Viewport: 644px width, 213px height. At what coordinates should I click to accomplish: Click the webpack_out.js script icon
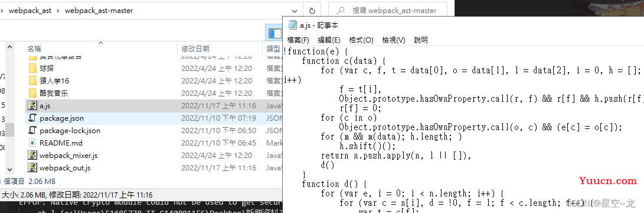[32, 167]
